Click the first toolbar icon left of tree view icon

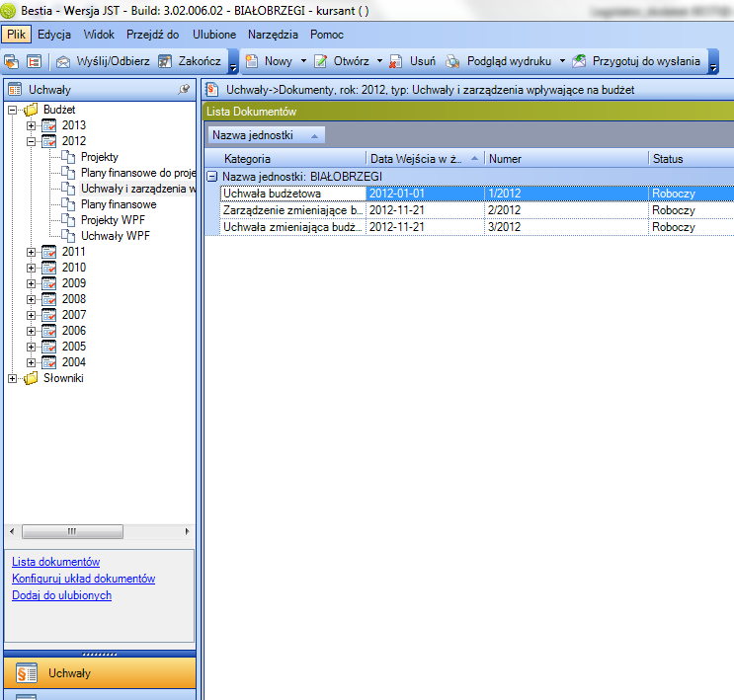point(11,61)
